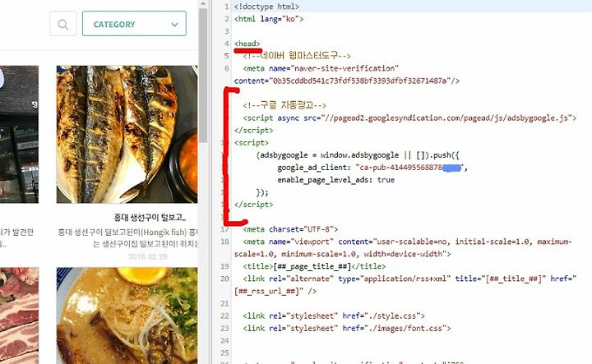Open the grilled fish post thumbnail
The width and height of the screenshot is (592, 364).
[x=127, y=134]
